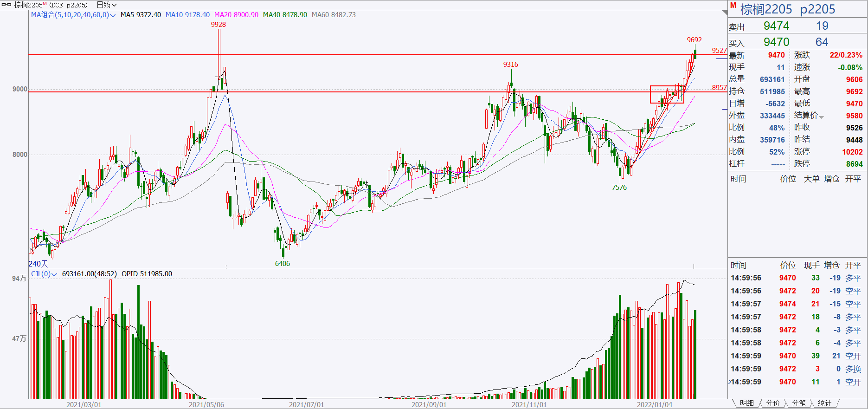Click the 9527 horizontal line label
This screenshot has height=409, width=868.
(x=720, y=51)
